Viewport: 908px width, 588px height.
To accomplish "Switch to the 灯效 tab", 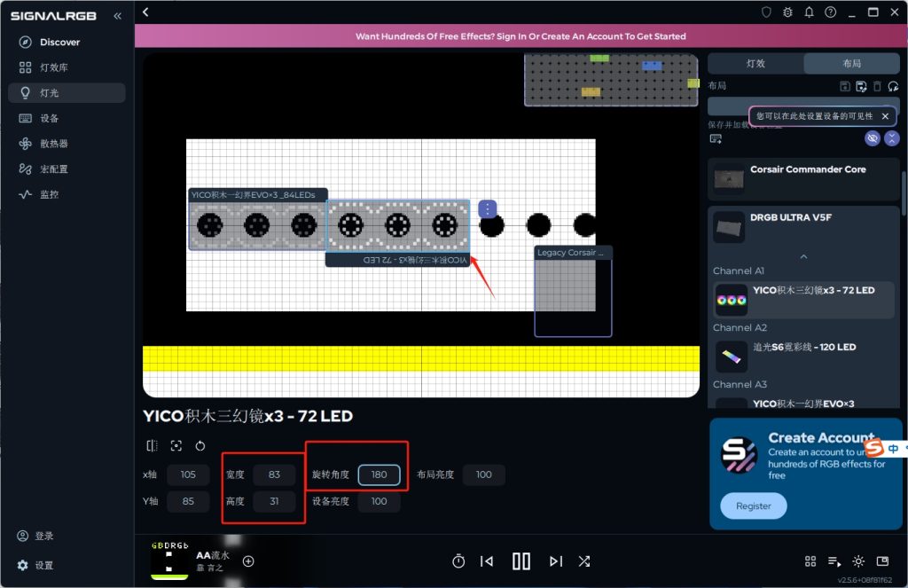I will (x=755, y=63).
